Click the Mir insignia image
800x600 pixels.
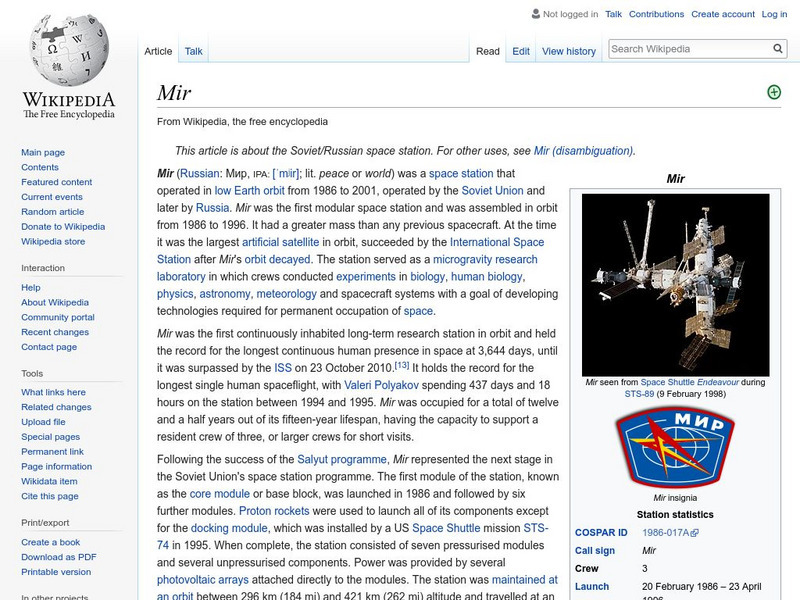673,447
